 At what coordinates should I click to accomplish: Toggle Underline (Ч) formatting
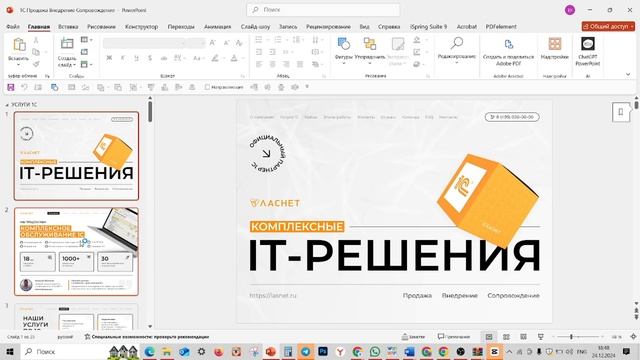(x=136, y=58)
